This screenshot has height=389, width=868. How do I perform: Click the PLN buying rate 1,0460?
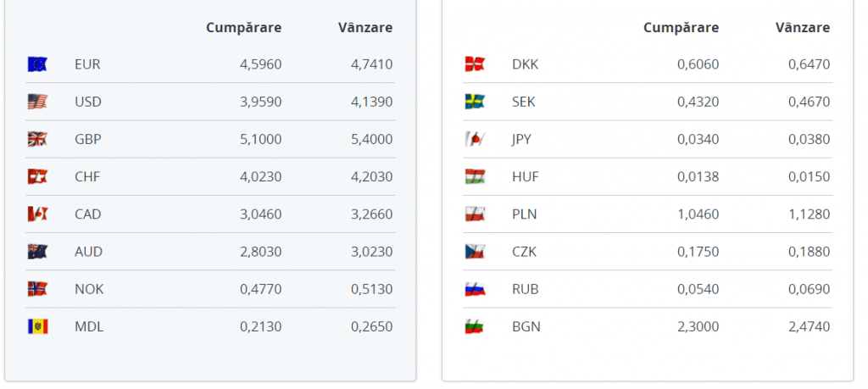pos(698,214)
